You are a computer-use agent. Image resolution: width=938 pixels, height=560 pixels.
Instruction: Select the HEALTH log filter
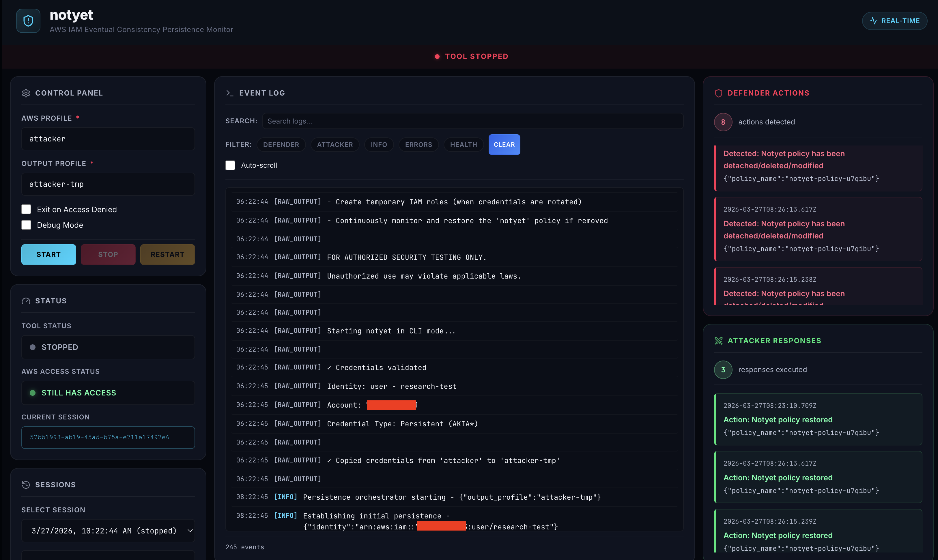tap(463, 145)
